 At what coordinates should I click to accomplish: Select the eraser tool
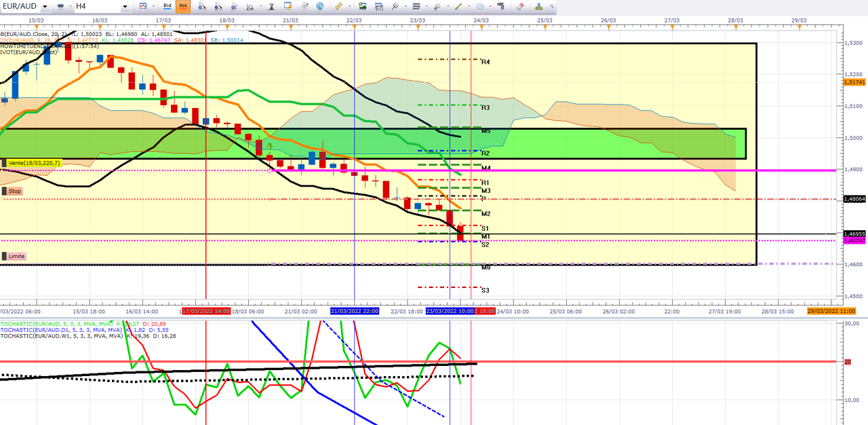pyautogui.click(x=520, y=6)
